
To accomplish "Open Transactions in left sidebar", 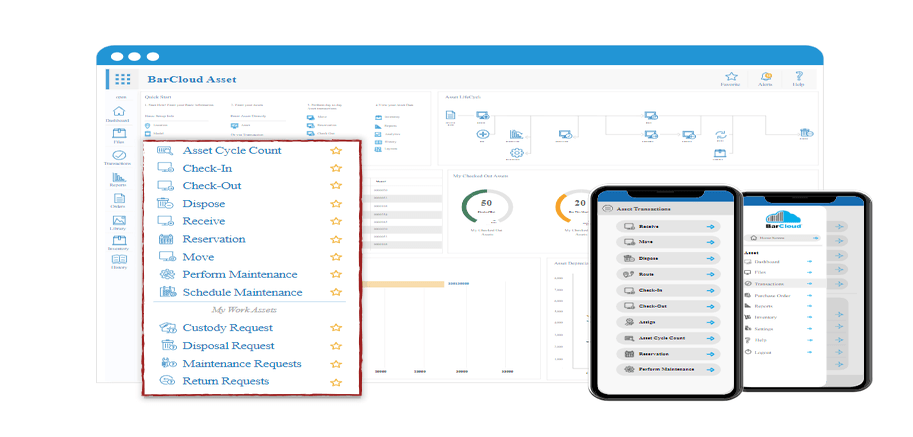I will (x=119, y=158).
